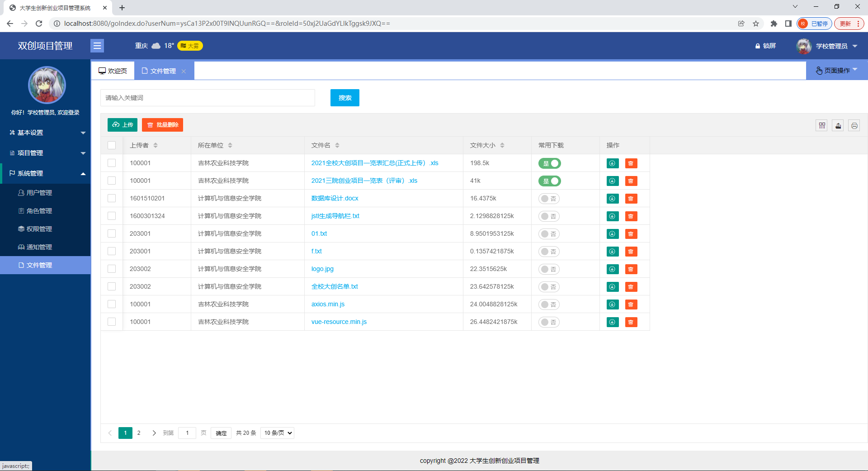868x471 pixels.
Task: Switch to the 欢迎页 tab
Action: coord(113,71)
